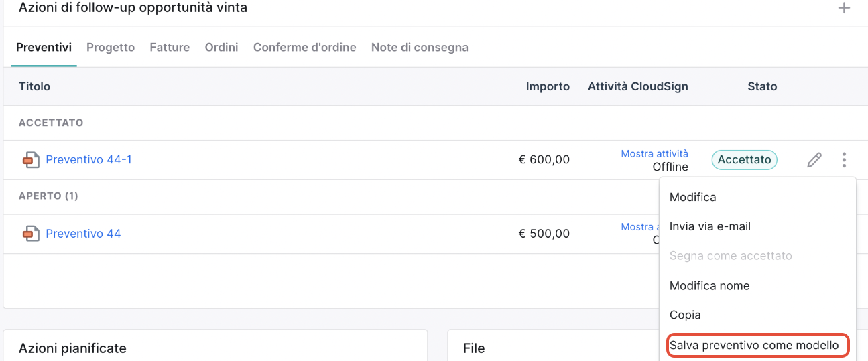Screen dimensions: 868x361
Task: Go to the Note di consegna tab
Action: (x=420, y=48)
